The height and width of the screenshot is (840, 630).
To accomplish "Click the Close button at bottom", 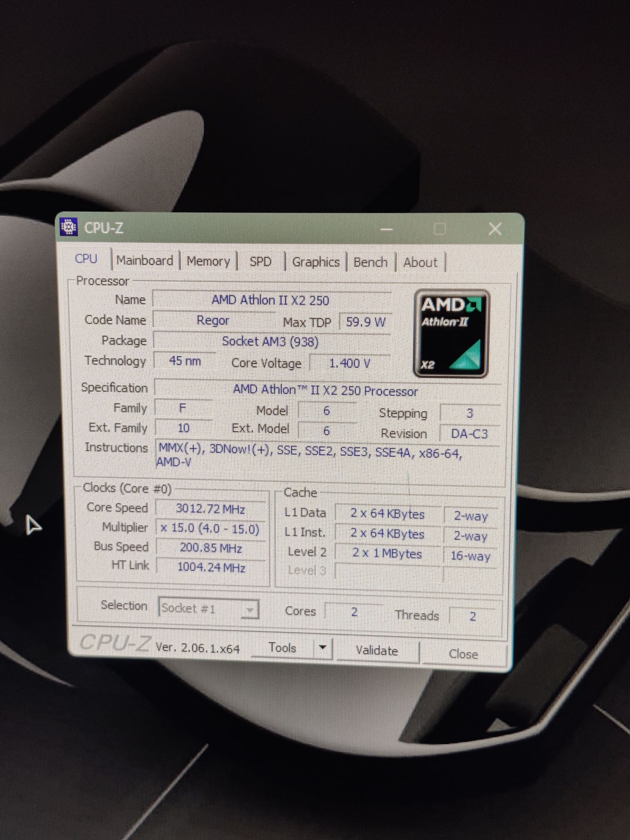I will coord(464,654).
